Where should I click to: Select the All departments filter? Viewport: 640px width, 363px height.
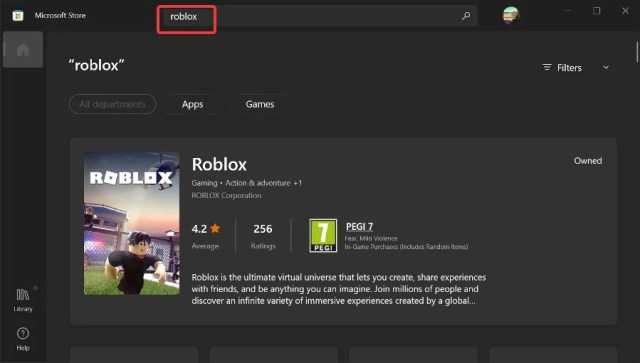[x=112, y=104]
